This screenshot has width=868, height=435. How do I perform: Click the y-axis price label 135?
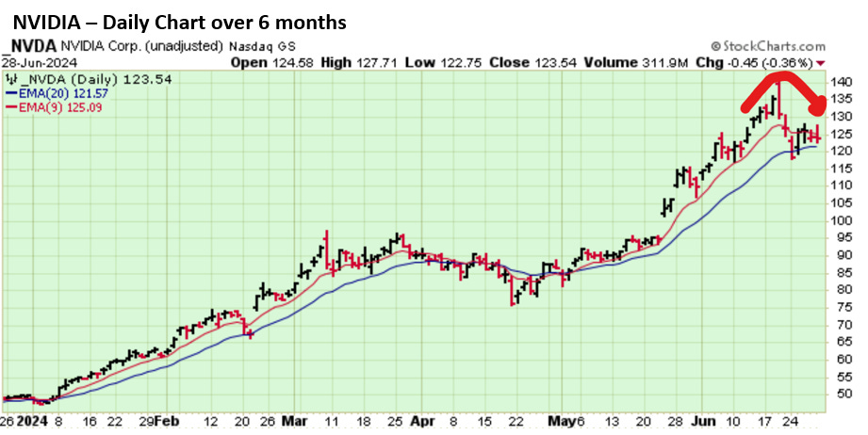tap(840, 100)
